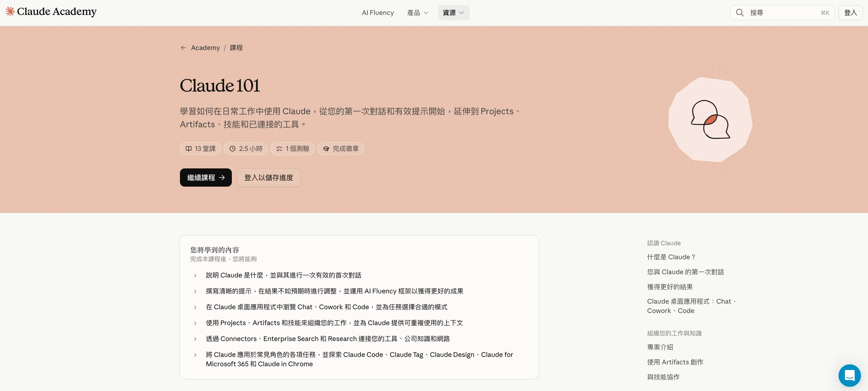
Task: Open lesson 專案介紹
Action: [x=660, y=347]
